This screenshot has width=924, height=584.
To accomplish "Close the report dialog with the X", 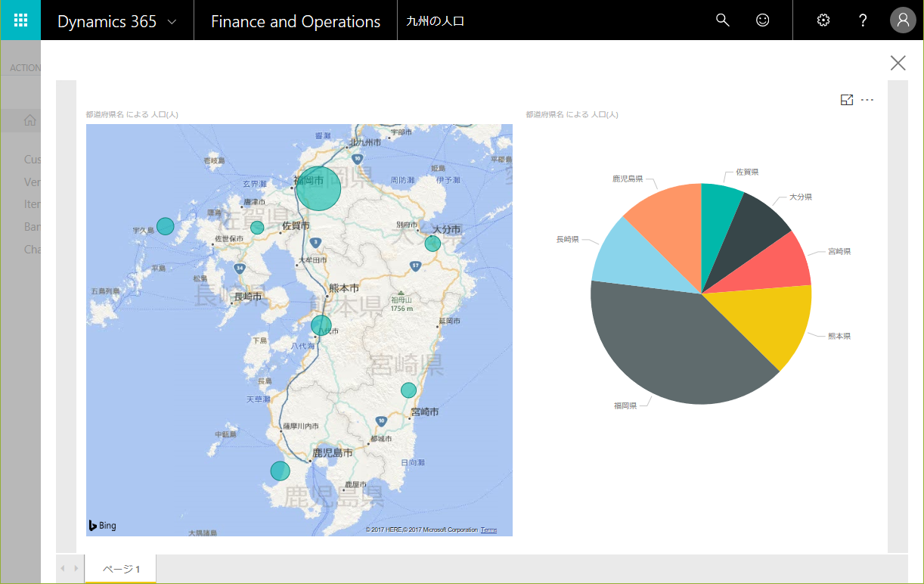I will (898, 63).
